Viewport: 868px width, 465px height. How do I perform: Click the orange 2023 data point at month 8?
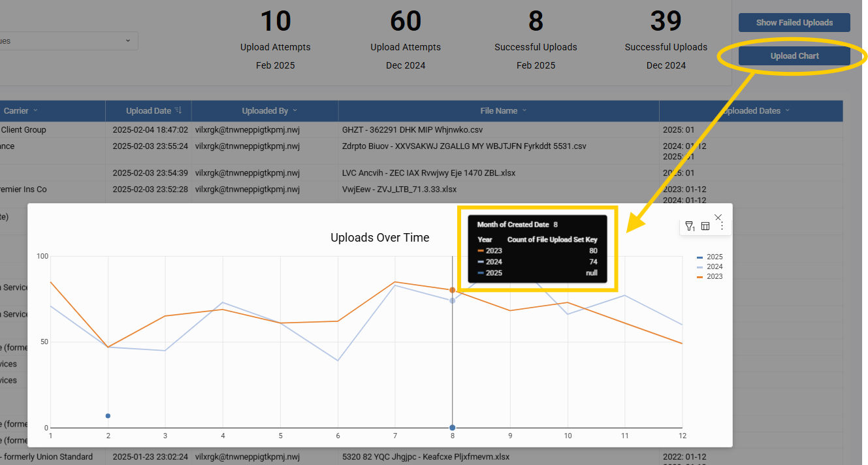(452, 290)
